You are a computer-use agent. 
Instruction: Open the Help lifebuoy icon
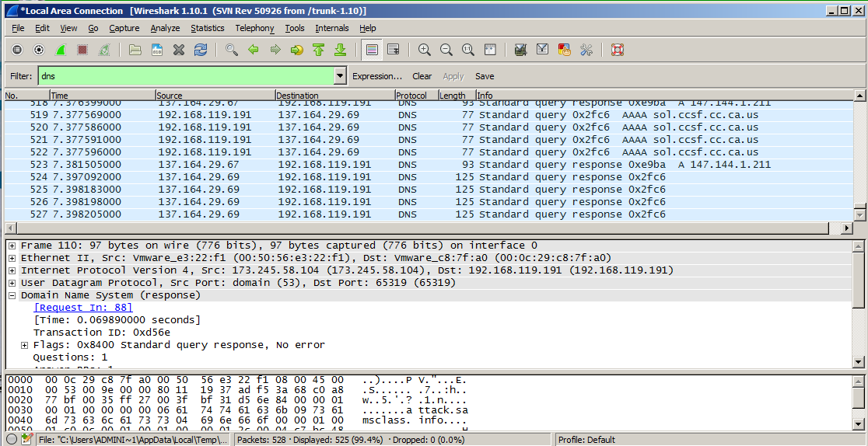point(618,51)
